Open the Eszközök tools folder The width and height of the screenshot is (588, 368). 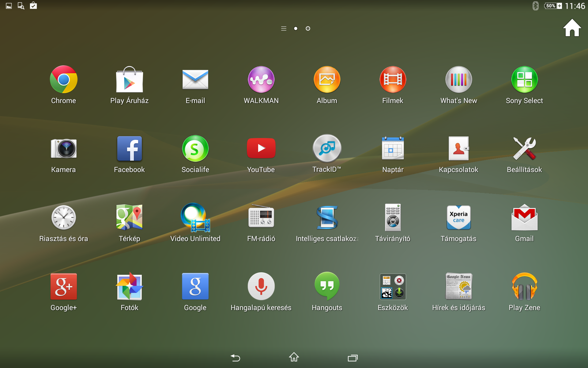(x=393, y=286)
